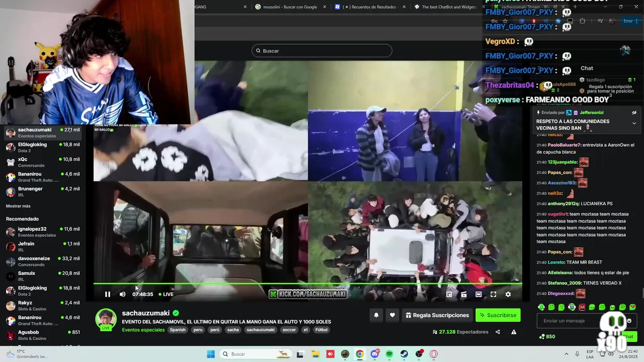
Task: Open Spotify from taskbar
Action: coord(389,354)
